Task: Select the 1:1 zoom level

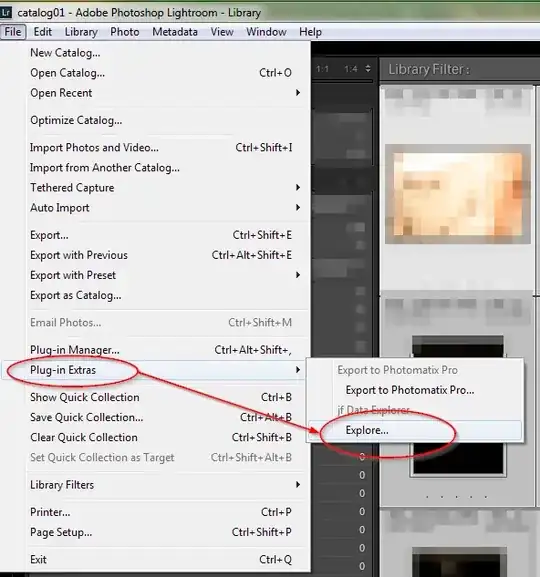Action: coord(322,69)
